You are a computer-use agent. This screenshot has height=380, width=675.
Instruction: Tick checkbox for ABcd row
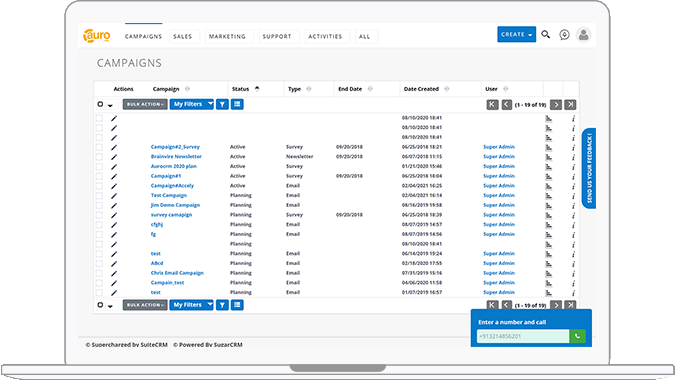point(99,263)
